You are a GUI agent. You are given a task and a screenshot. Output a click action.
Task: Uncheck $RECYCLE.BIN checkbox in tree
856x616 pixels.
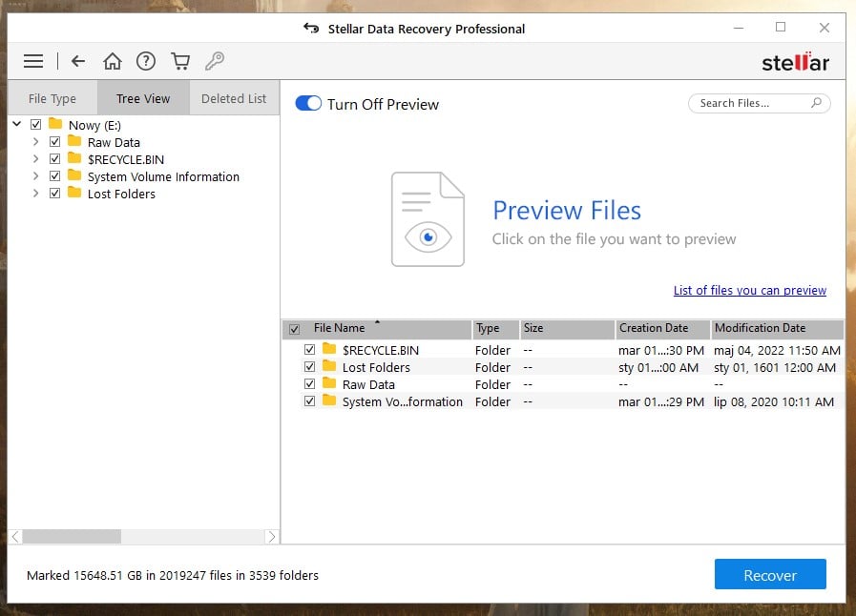point(54,159)
